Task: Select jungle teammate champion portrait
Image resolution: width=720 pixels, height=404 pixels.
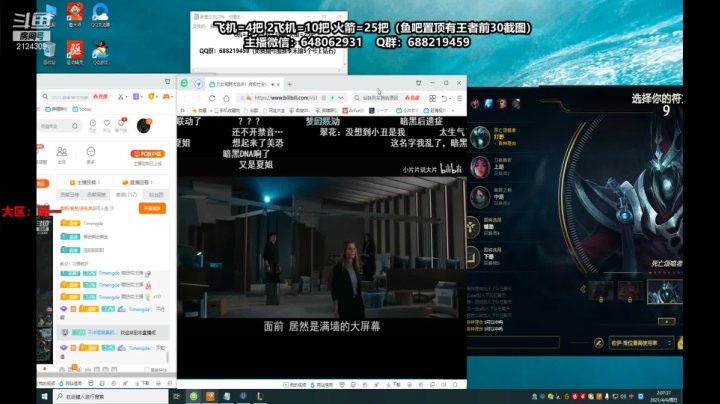Action: 480,137
